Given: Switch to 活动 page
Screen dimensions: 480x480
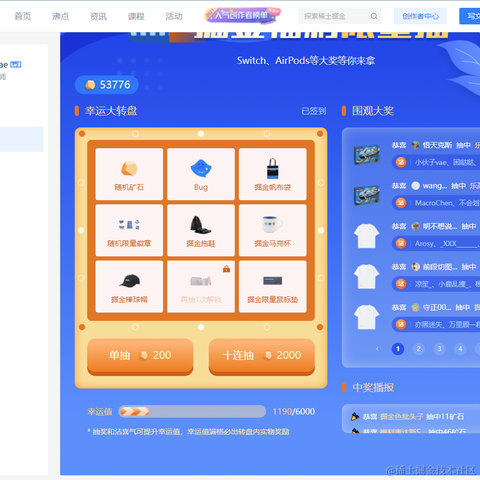Looking at the screenshot, I should click(174, 16).
